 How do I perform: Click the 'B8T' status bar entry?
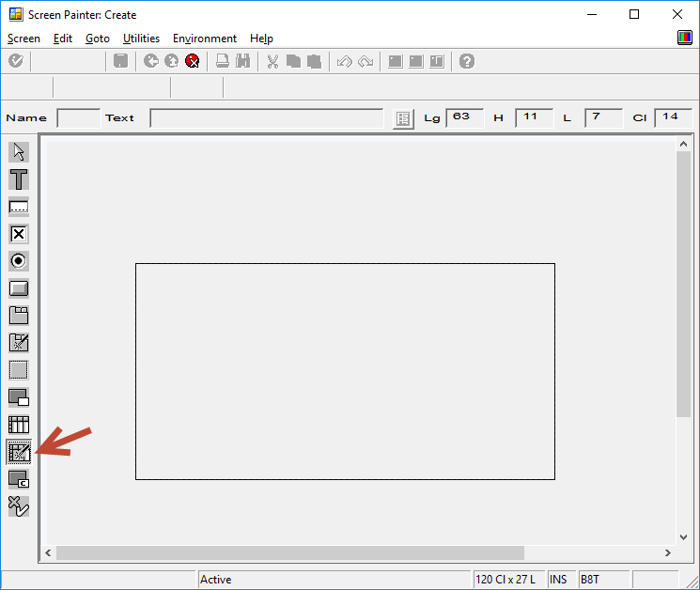(590, 580)
